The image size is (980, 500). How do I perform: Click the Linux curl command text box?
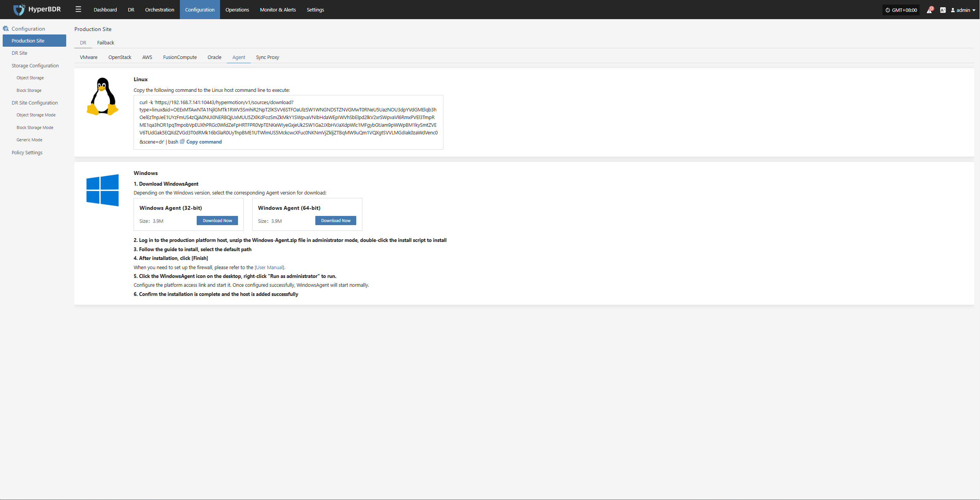point(289,122)
